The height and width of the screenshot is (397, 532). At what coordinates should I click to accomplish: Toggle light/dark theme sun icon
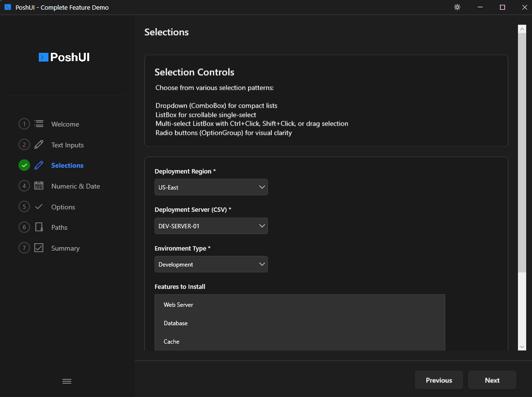(457, 7)
